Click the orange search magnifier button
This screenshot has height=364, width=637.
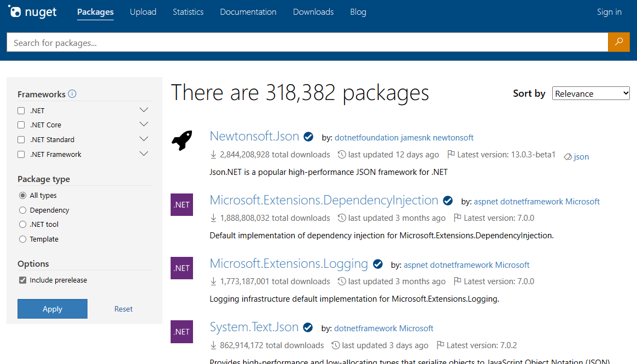point(619,42)
